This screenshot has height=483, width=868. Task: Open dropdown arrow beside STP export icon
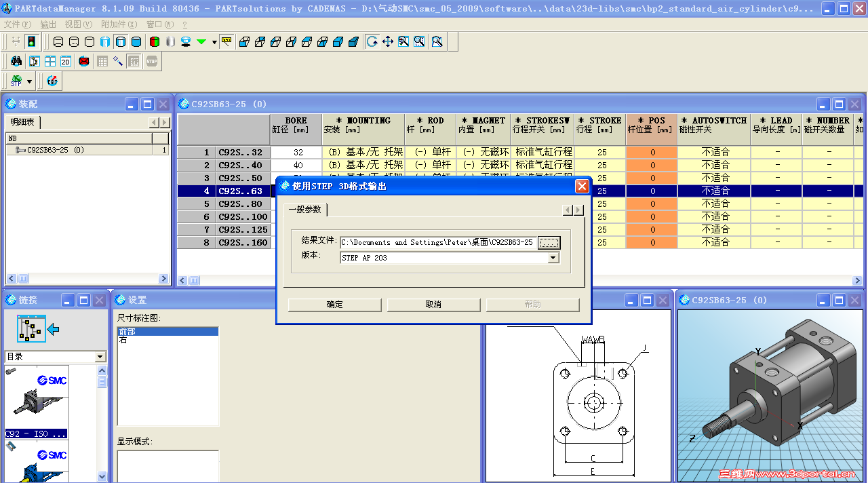[x=29, y=81]
